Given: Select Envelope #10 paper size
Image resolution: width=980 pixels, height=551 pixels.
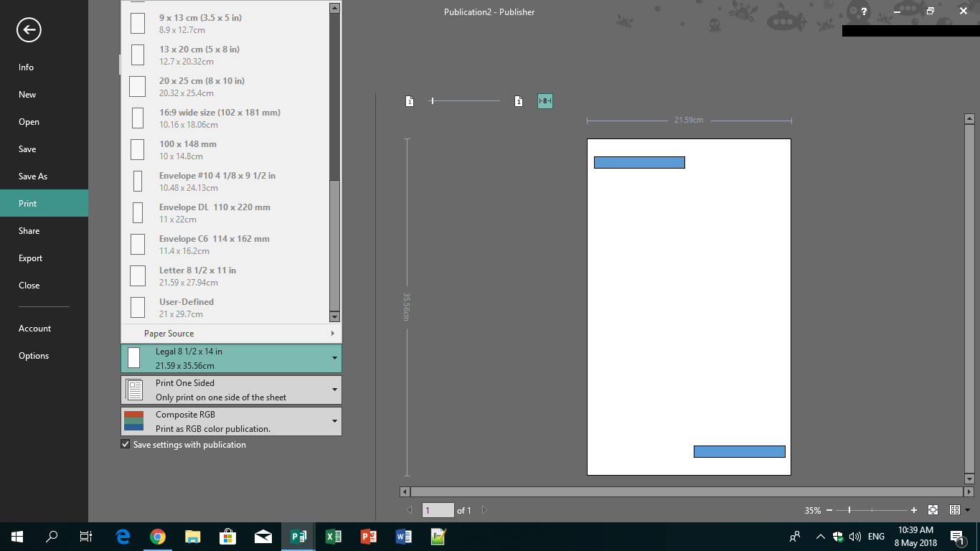Looking at the screenshot, I should (225, 182).
